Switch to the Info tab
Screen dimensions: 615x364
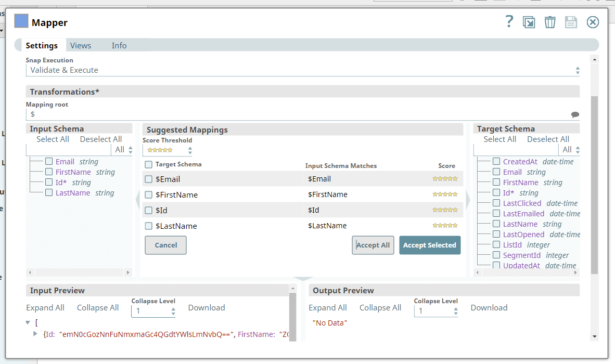[119, 46]
